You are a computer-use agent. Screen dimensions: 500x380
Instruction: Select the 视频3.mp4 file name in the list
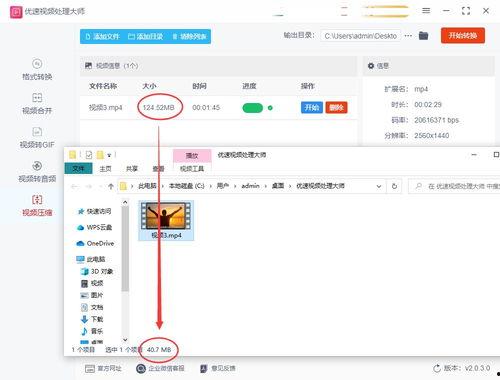[x=105, y=108]
